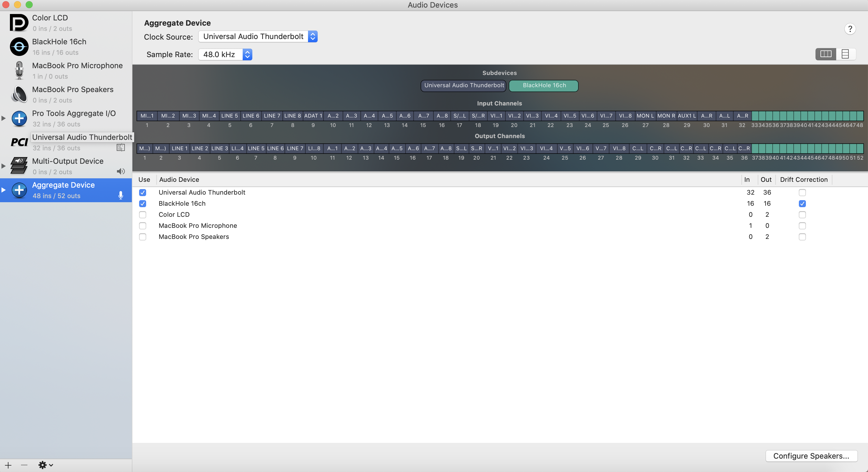Select Multi-Output Device in sidebar
Screen dimensions: 868x472
[67, 166]
